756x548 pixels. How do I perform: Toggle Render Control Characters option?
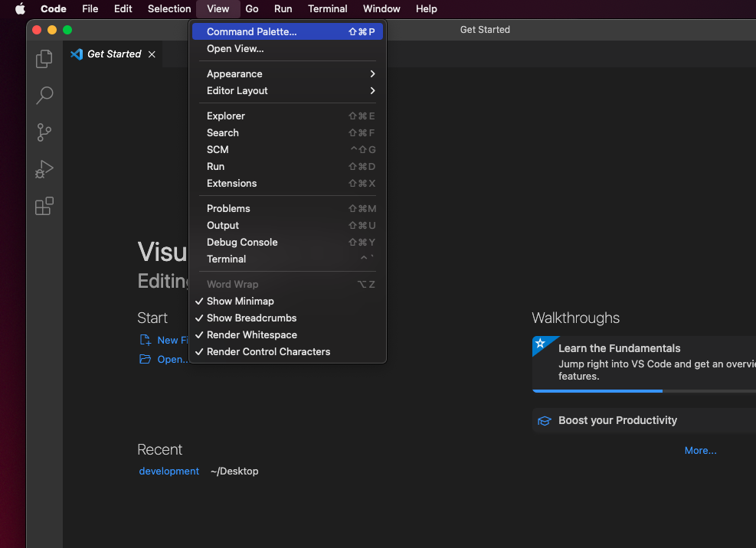(288, 352)
